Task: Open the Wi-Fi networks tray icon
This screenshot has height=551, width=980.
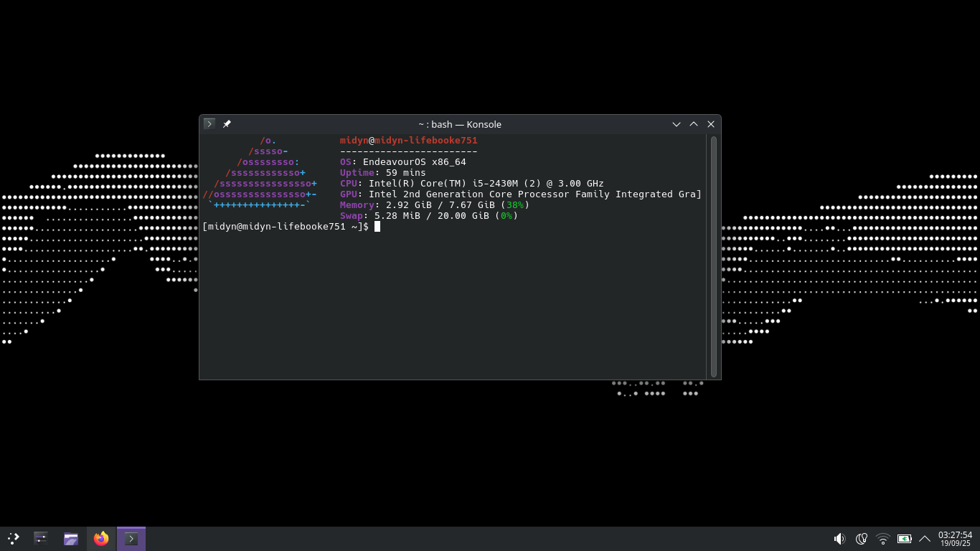Action: 883,538
